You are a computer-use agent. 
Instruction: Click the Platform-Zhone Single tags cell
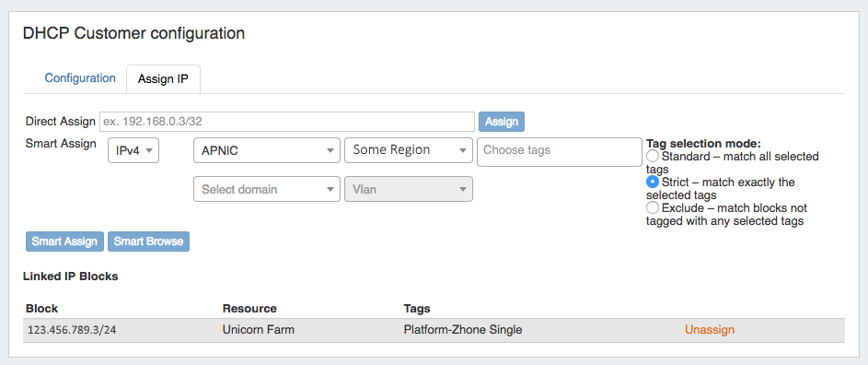coord(463,329)
